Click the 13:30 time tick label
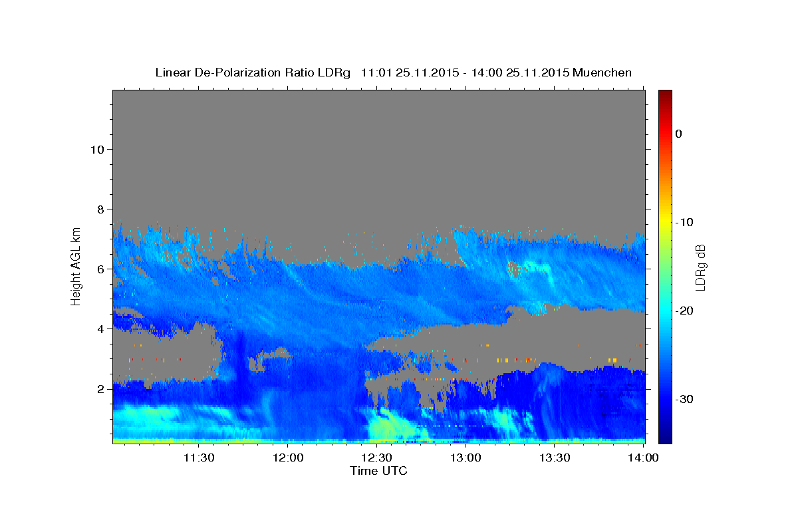The width and height of the screenshot is (798, 532). 555,458
